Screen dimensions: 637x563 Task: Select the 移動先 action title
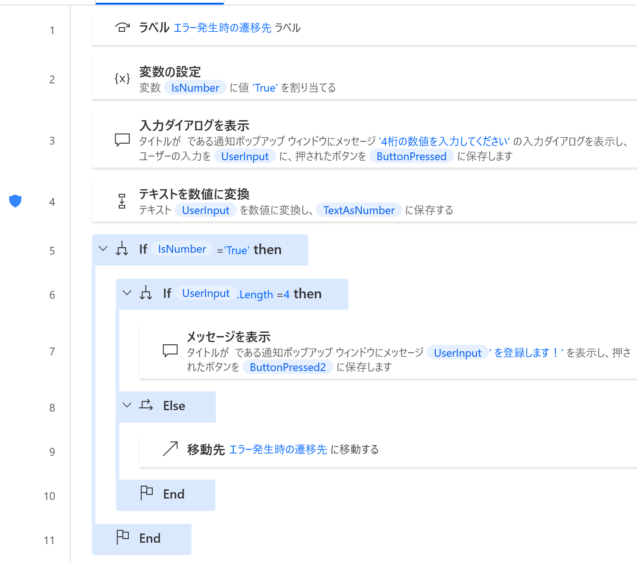click(206, 449)
